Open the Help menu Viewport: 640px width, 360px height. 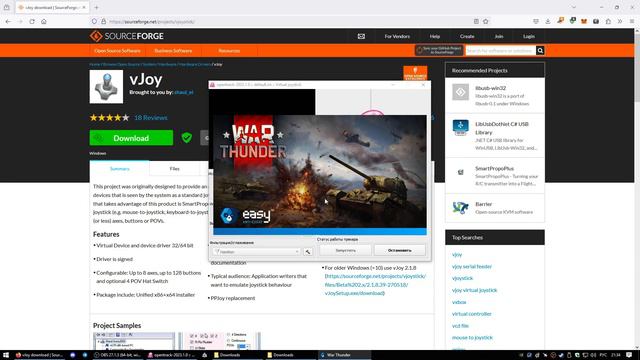[435, 36]
